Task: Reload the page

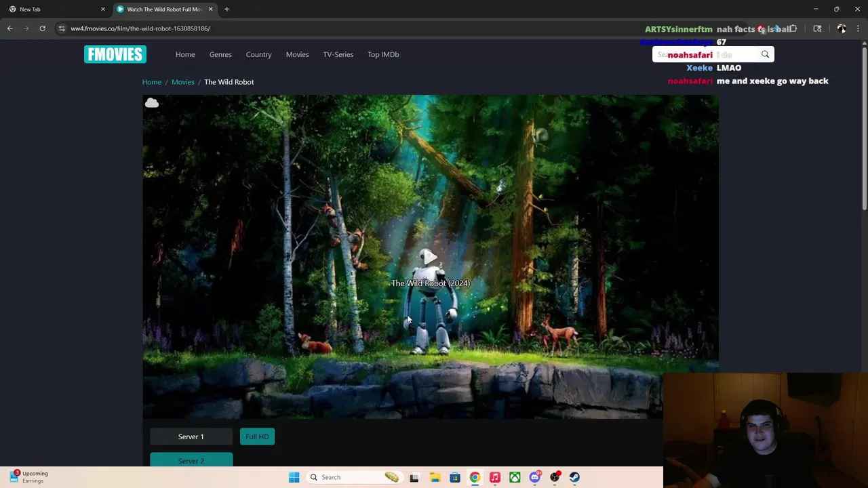Action: (42, 28)
